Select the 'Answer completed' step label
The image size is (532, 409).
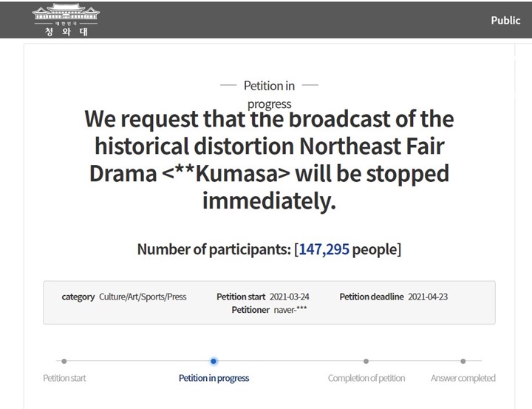[463, 378]
